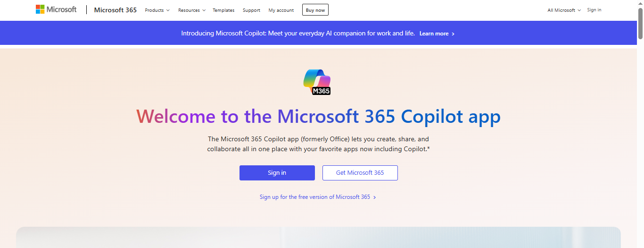
Task: Open the Microsoft 365 home link
Action: coord(115,10)
